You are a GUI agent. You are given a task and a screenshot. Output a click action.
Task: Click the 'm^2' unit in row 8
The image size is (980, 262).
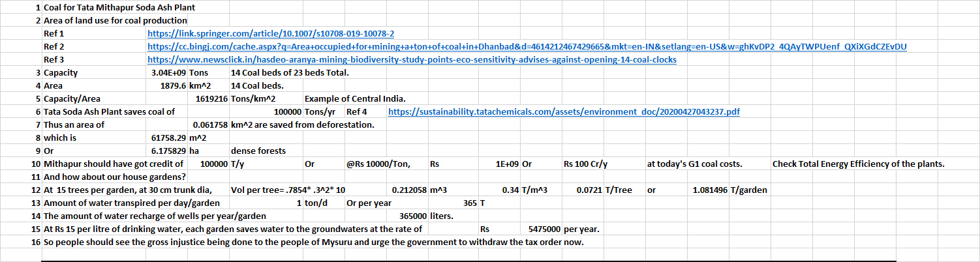tap(198, 138)
